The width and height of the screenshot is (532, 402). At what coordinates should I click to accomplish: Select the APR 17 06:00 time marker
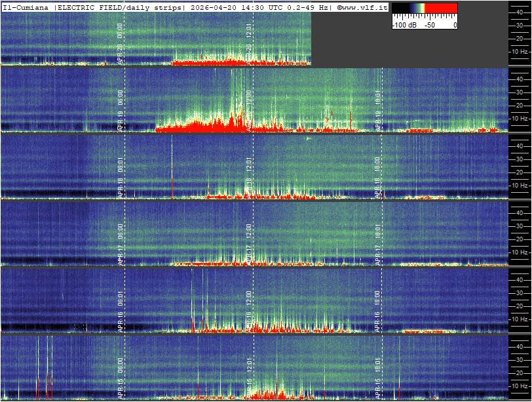(x=120, y=244)
